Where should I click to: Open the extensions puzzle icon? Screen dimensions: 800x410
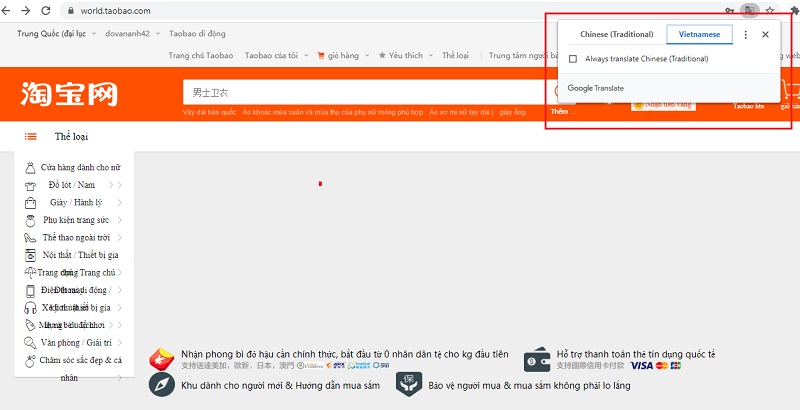pos(795,10)
